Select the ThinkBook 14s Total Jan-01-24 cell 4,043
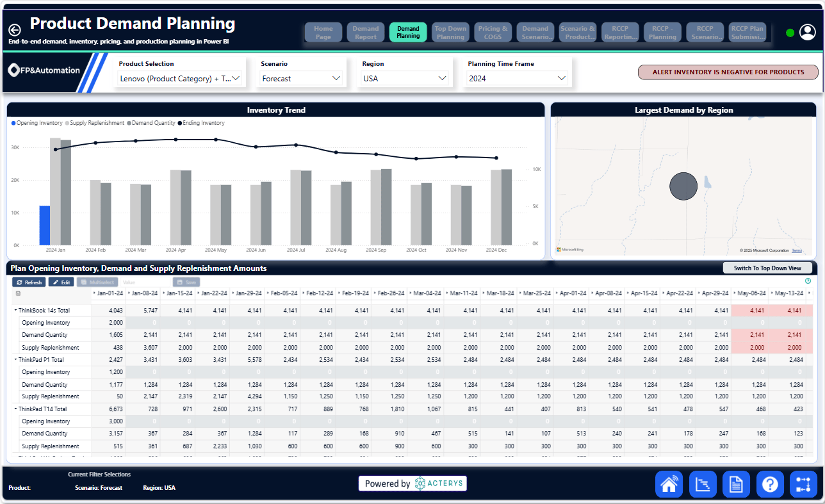 pyautogui.click(x=108, y=311)
